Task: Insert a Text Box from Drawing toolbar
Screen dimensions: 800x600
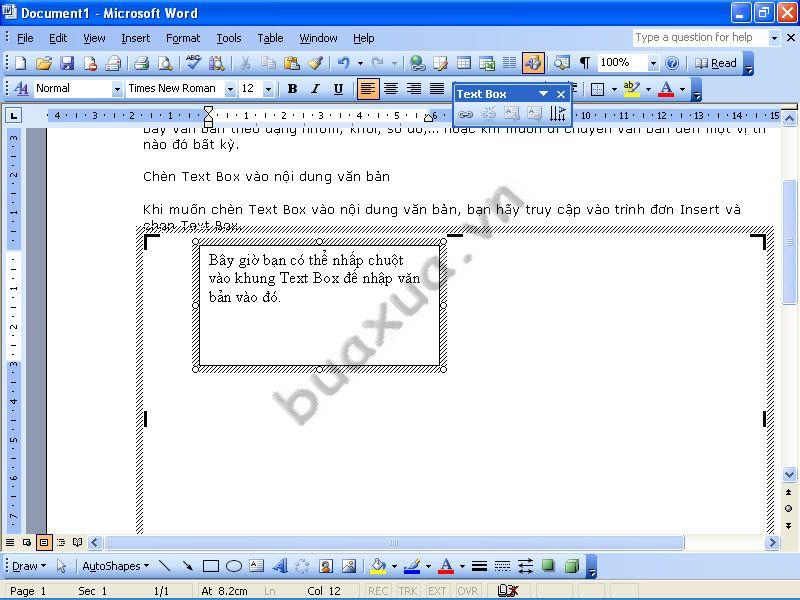Action: [257, 566]
